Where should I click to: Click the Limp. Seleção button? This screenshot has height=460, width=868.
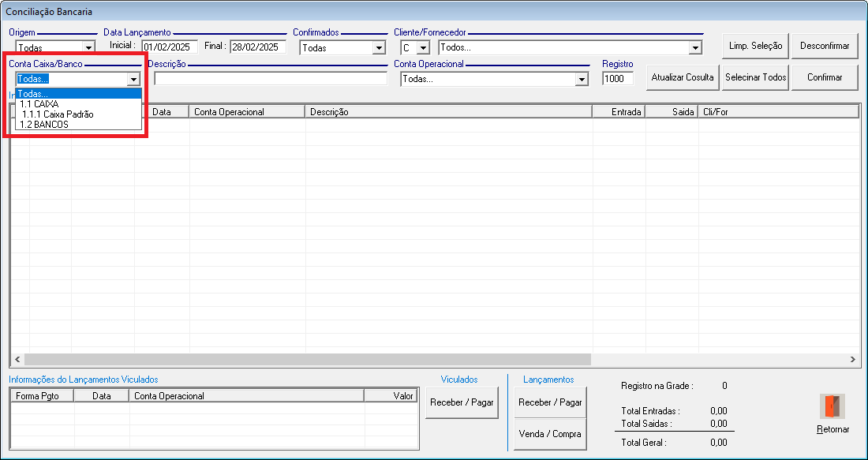[755, 46]
